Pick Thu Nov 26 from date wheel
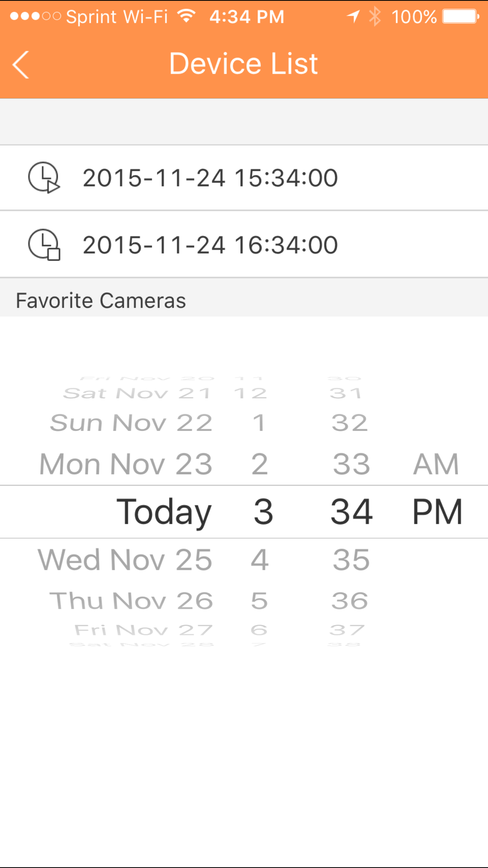 [131, 601]
